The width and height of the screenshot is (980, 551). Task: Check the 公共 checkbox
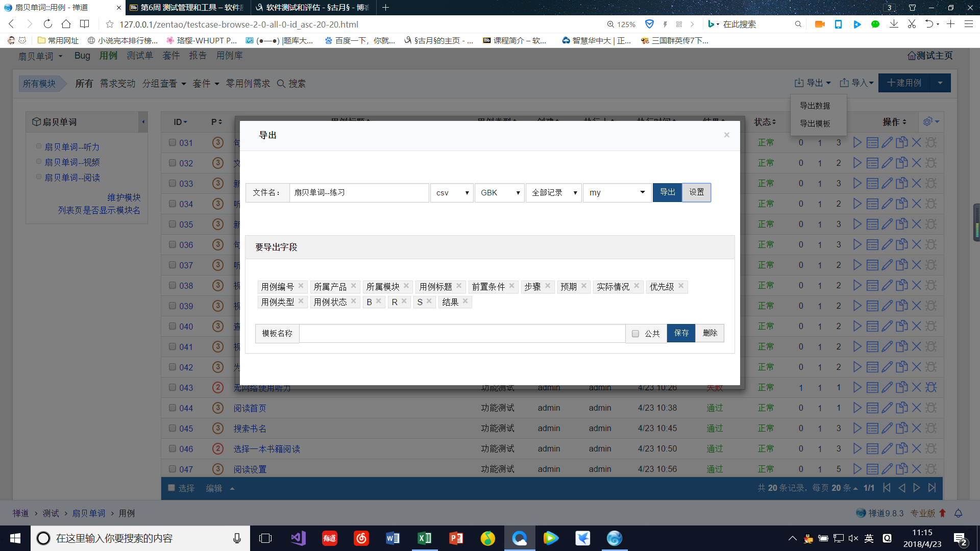[x=635, y=334]
